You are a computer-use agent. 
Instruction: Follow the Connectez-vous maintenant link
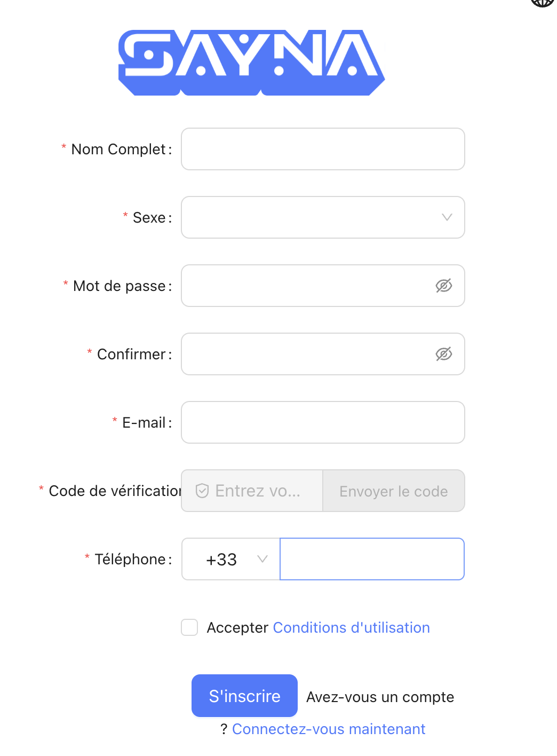329,729
